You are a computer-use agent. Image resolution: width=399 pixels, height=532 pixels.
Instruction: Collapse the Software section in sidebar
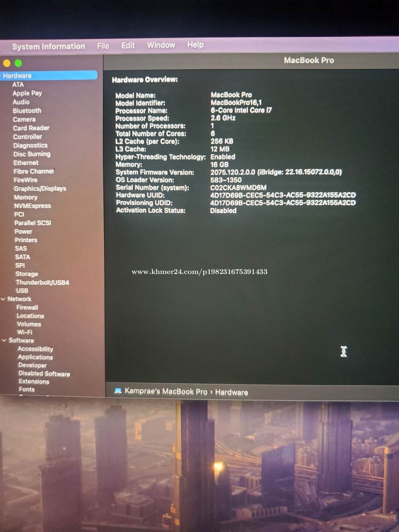(x=4, y=340)
